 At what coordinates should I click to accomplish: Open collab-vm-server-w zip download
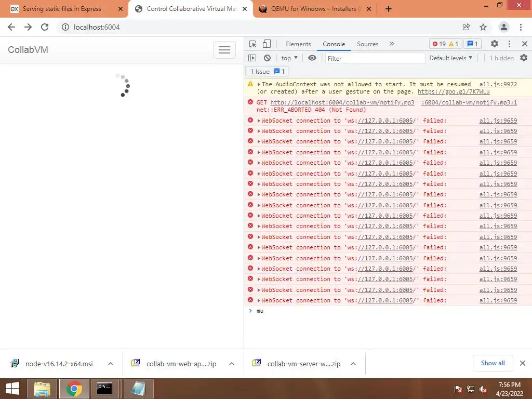pyautogui.click(x=303, y=364)
